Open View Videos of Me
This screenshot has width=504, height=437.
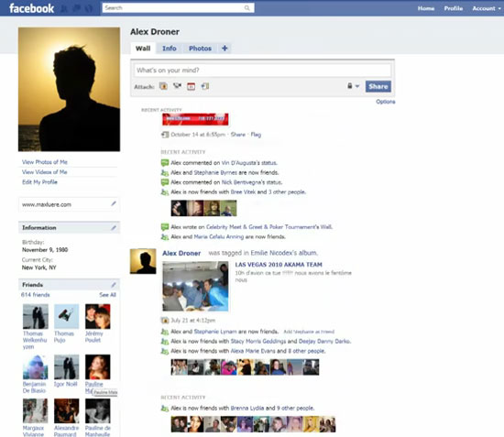(45, 172)
